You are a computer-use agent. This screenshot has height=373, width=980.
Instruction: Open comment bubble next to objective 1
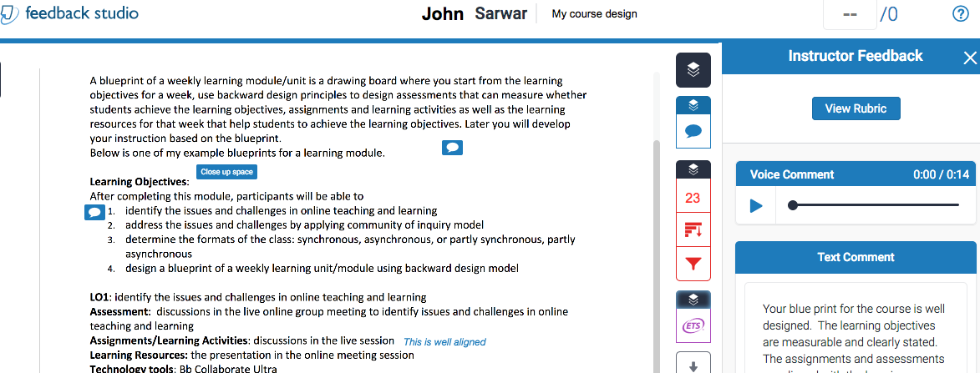(95, 212)
